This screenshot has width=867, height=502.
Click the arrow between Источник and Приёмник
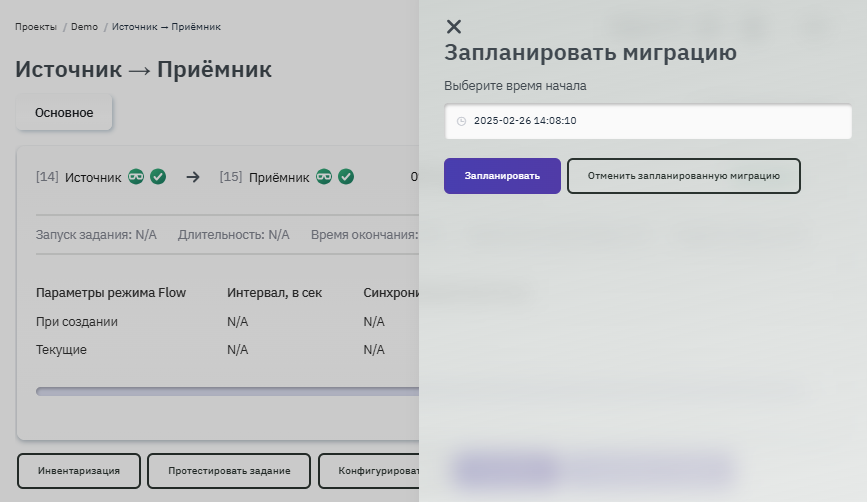pos(193,177)
